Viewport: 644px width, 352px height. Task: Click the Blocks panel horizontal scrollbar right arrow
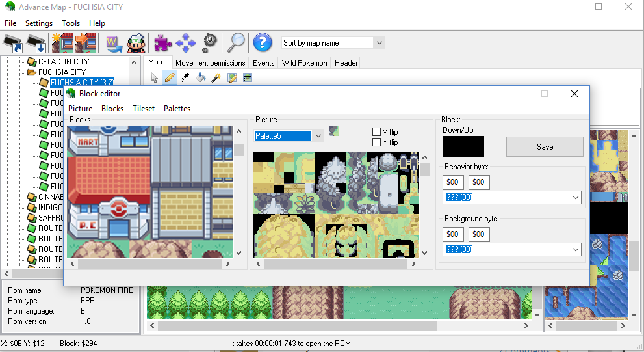tap(228, 264)
